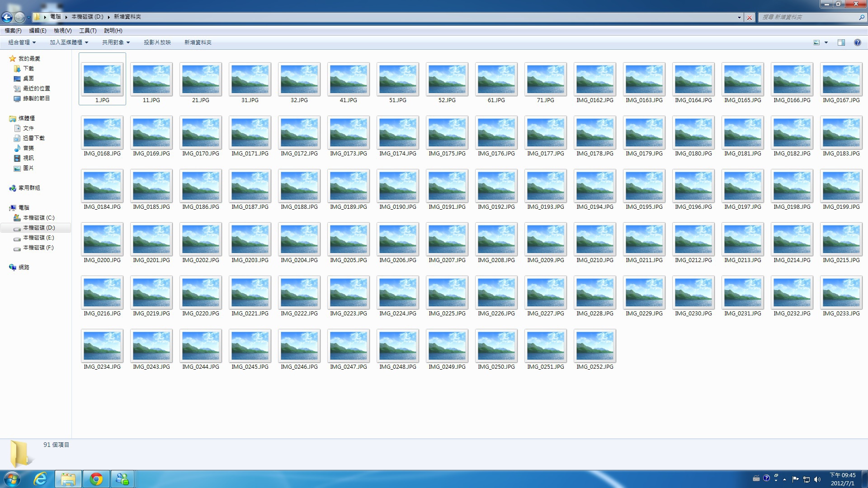The image size is (868, 488).
Task: Open the Help question mark icon
Action: coord(857,42)
